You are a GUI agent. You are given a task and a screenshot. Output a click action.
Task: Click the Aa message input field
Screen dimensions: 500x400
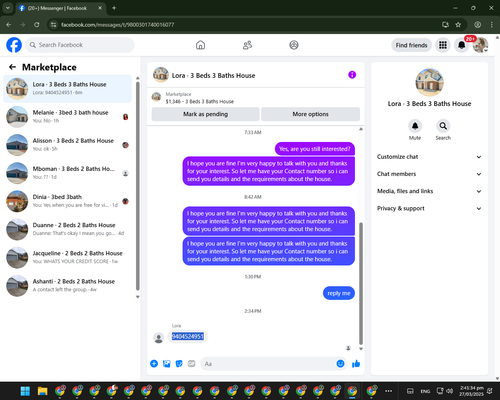(268, 364)
